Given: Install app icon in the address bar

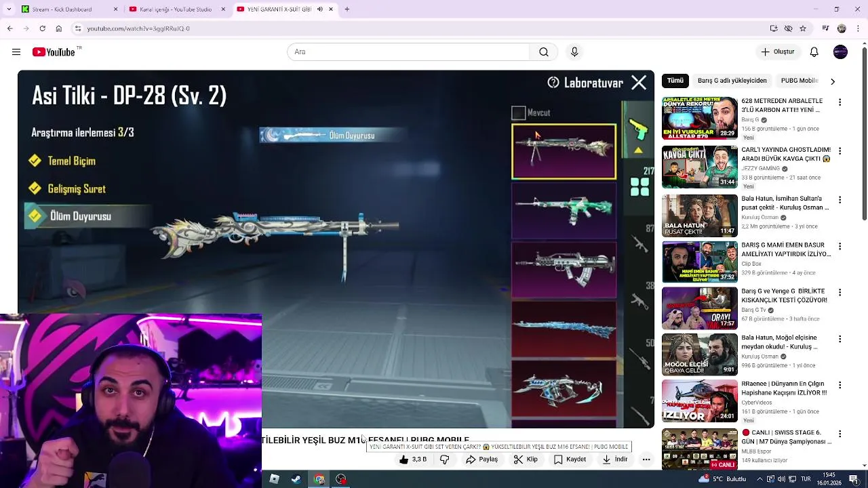Looking at the screenshot, I should click(x=774, y=28).
